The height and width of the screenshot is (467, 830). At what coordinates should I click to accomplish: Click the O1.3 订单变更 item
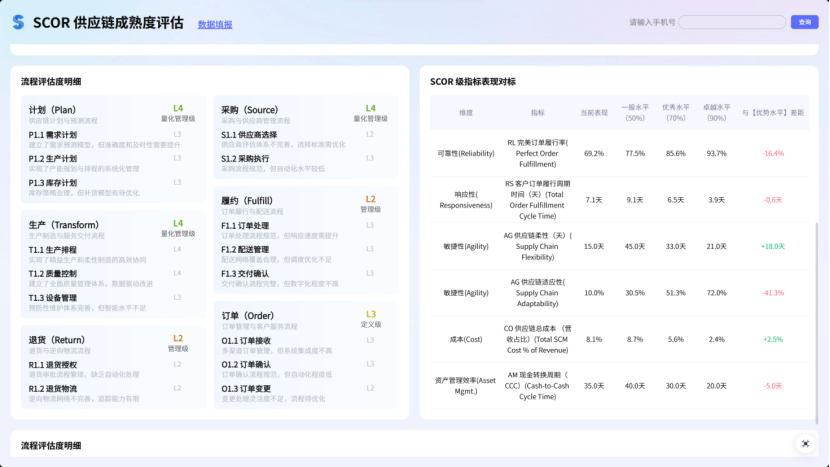(x=246, y=388)
